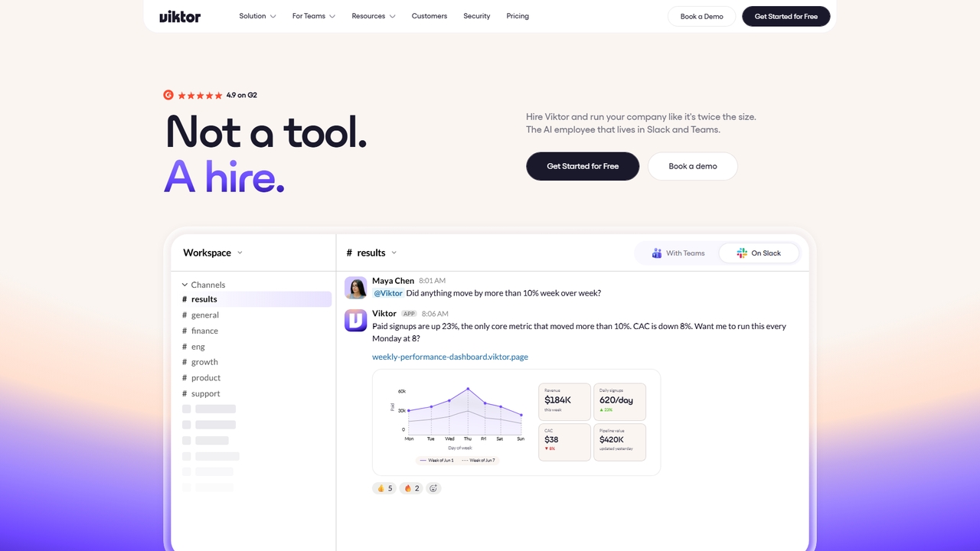Click the Revenue $184K card
980x551 pixels.
[564, 402]
